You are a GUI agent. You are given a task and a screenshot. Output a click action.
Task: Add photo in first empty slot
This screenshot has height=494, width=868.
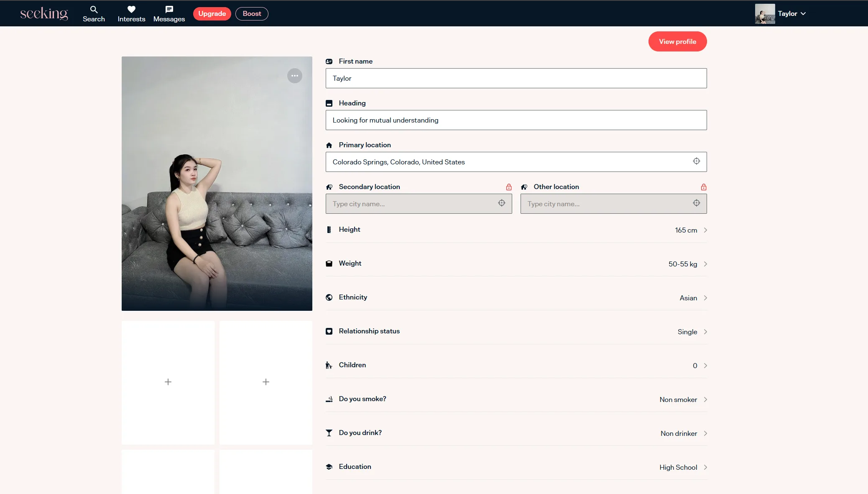click(168, 382)
